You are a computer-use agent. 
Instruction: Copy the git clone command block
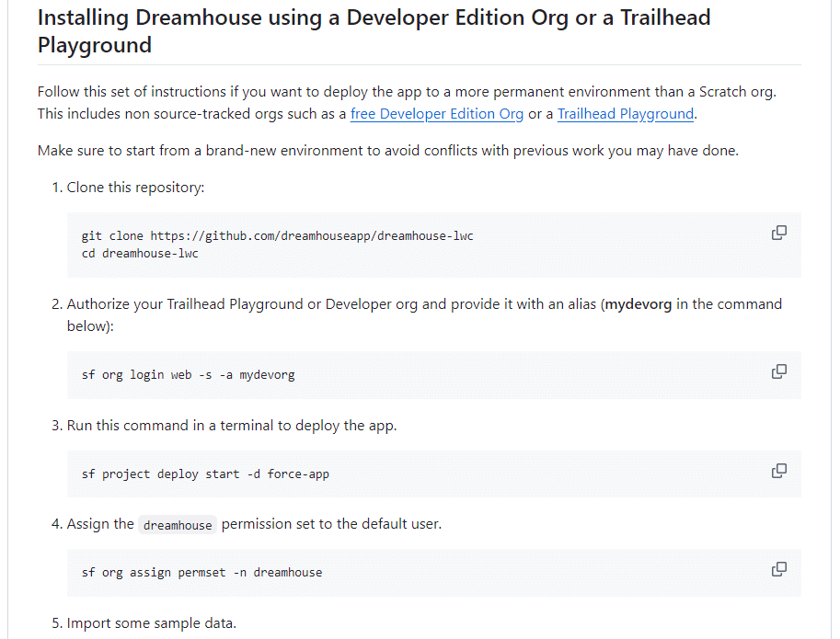[779, 233]
